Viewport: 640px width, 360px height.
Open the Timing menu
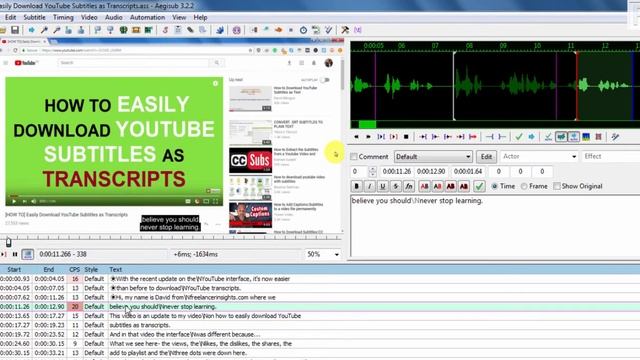(x=63, y=18)
